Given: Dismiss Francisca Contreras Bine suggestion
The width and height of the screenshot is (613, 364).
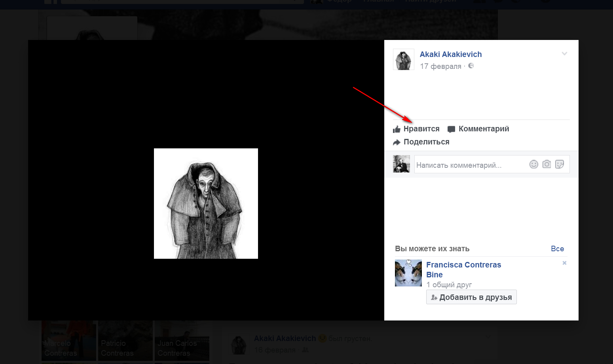Looking at the screenshot, I should point(564,263).
